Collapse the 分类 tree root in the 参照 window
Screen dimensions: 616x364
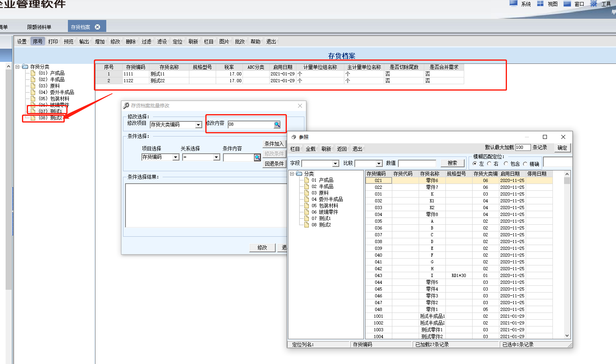click(x=292, y=174)
